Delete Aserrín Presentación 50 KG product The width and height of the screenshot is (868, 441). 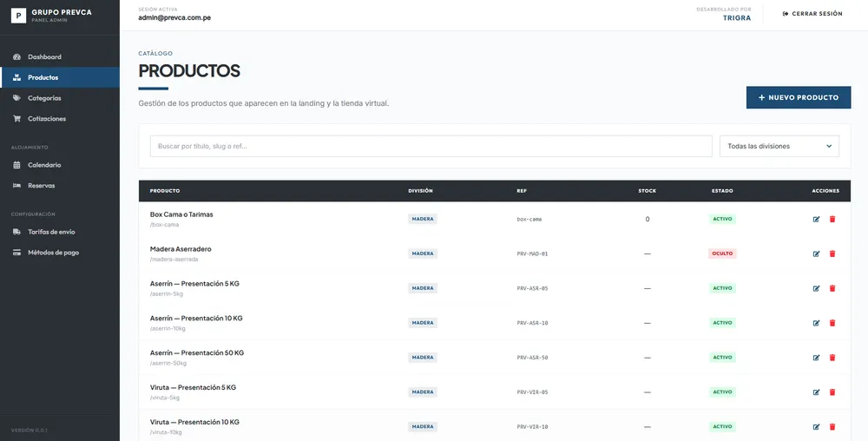tap(832, 358)
